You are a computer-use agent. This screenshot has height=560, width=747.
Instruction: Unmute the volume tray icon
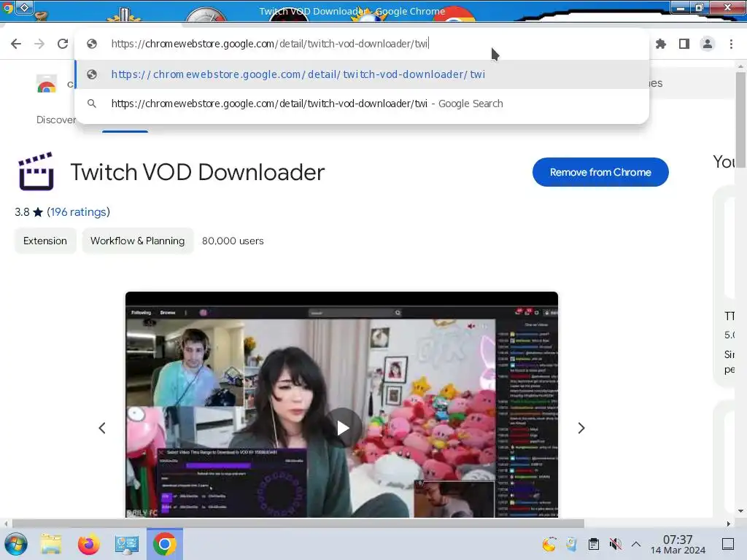click(x=615, y=544)
